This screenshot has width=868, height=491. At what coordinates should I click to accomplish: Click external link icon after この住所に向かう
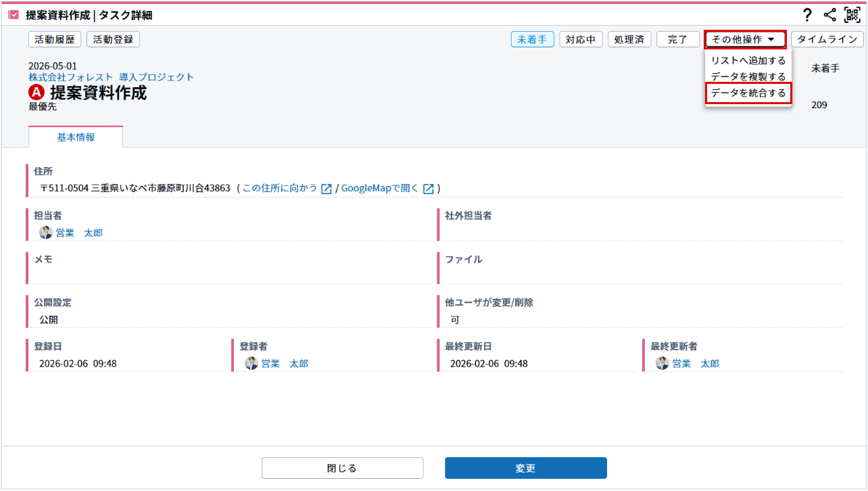[327, 189]
